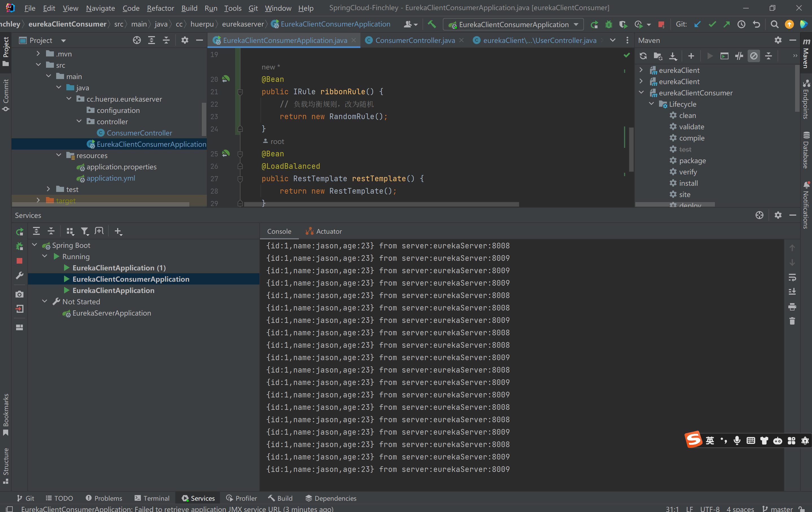Open the Navigate menu
Screen dimensions: 812x512
point(100,8)
